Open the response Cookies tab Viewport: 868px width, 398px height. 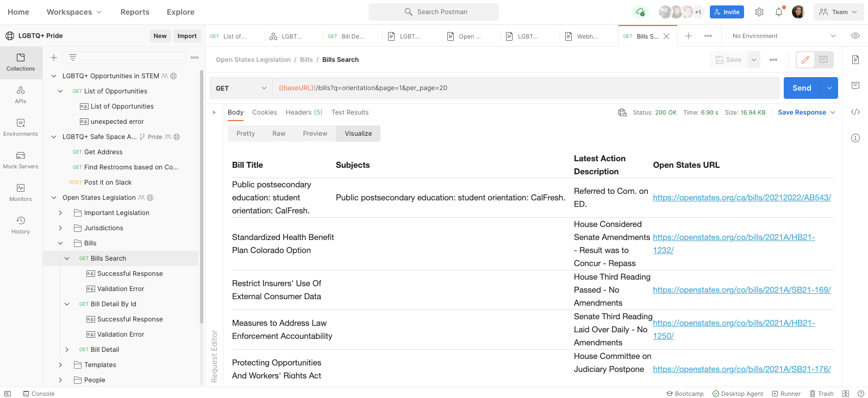(265, 112)
